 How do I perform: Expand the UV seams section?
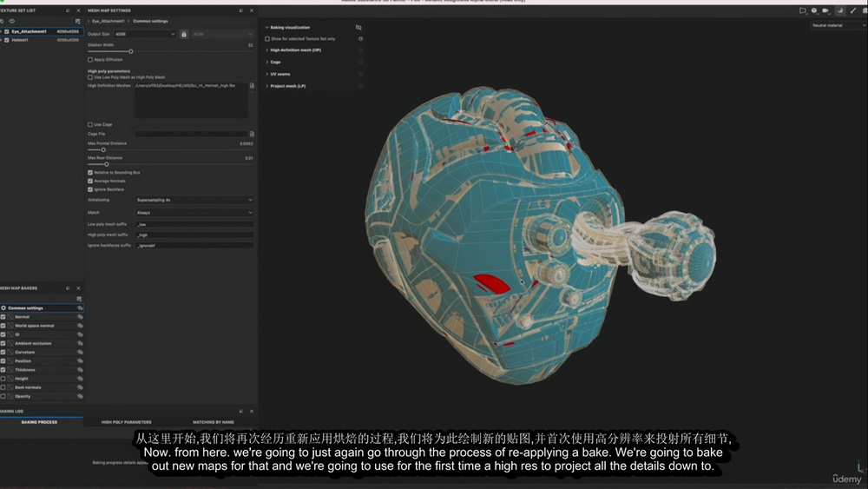(x=266, y=74)
